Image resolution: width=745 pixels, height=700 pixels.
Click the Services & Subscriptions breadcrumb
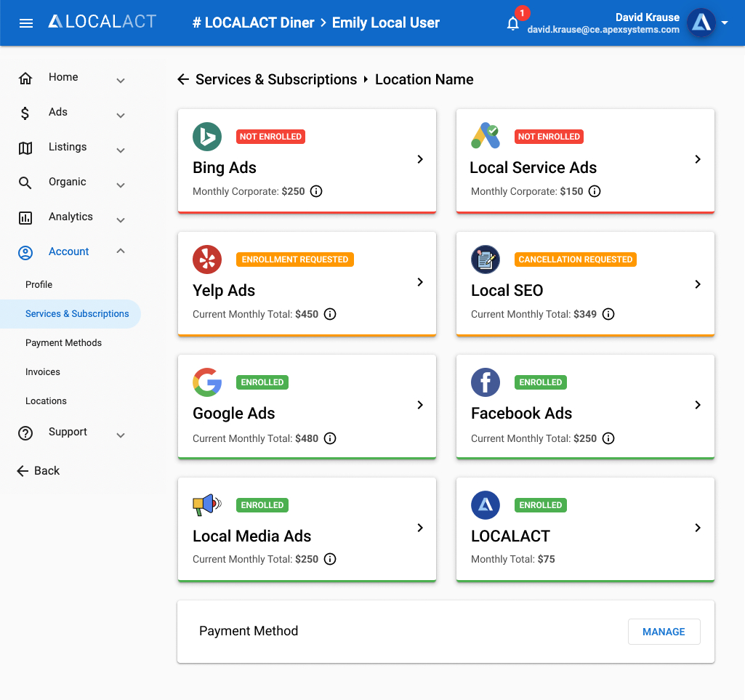(x=276, y=79)
